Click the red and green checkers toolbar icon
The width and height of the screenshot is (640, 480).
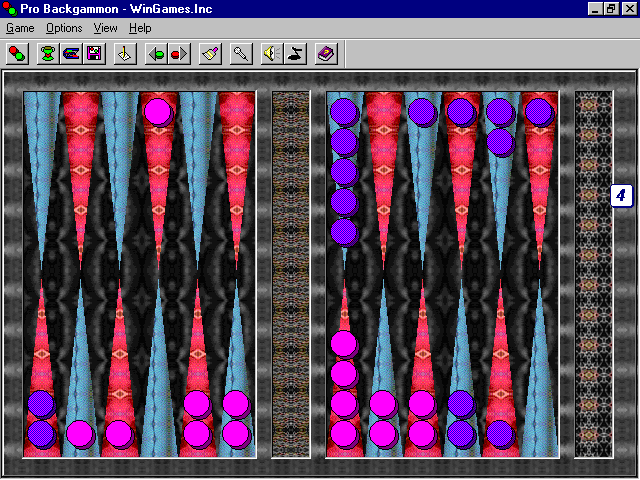tap(18, 54)
